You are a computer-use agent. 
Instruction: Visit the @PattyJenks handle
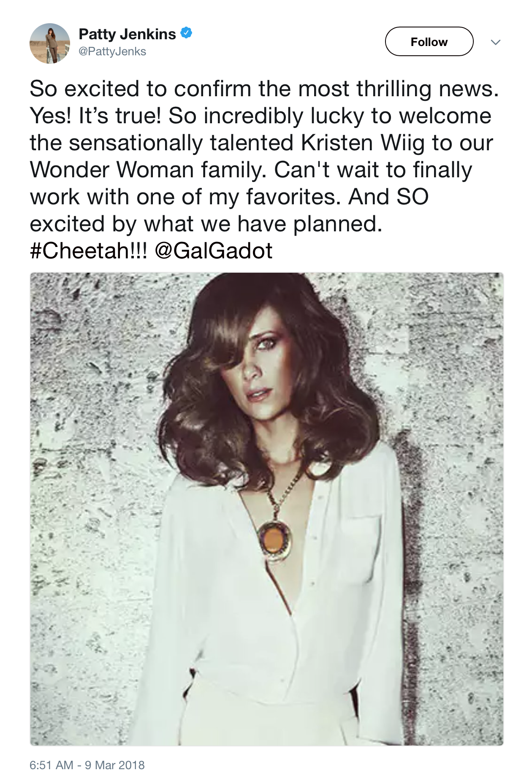click(x=112, y=52)
